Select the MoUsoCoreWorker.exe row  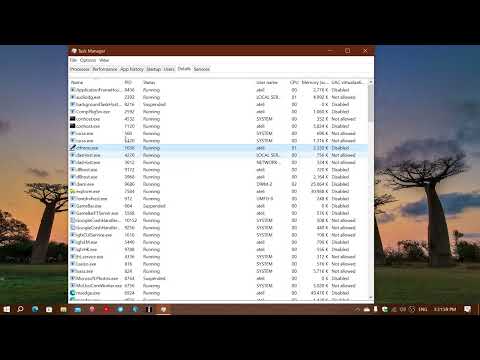point(219,286)
